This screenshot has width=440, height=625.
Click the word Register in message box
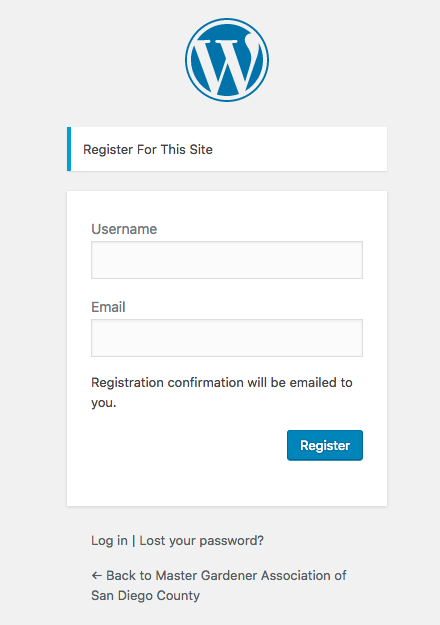point(108,150)
